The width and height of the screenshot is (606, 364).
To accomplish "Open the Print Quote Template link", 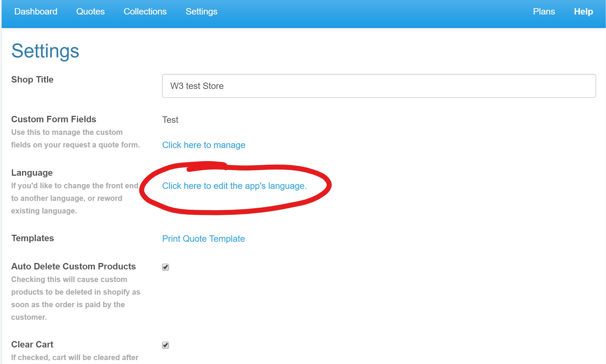I will pyautogui.click(x=203, y=239).
